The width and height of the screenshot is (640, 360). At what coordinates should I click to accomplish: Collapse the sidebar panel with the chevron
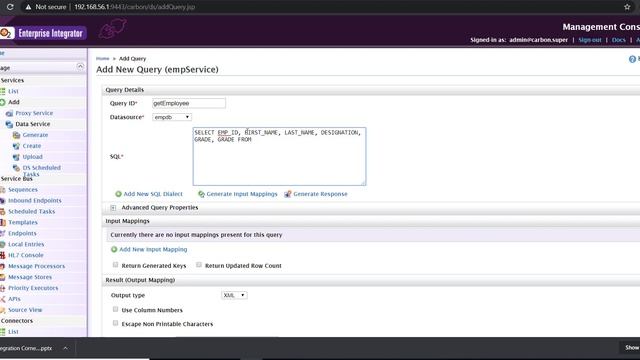pos(80,67)
